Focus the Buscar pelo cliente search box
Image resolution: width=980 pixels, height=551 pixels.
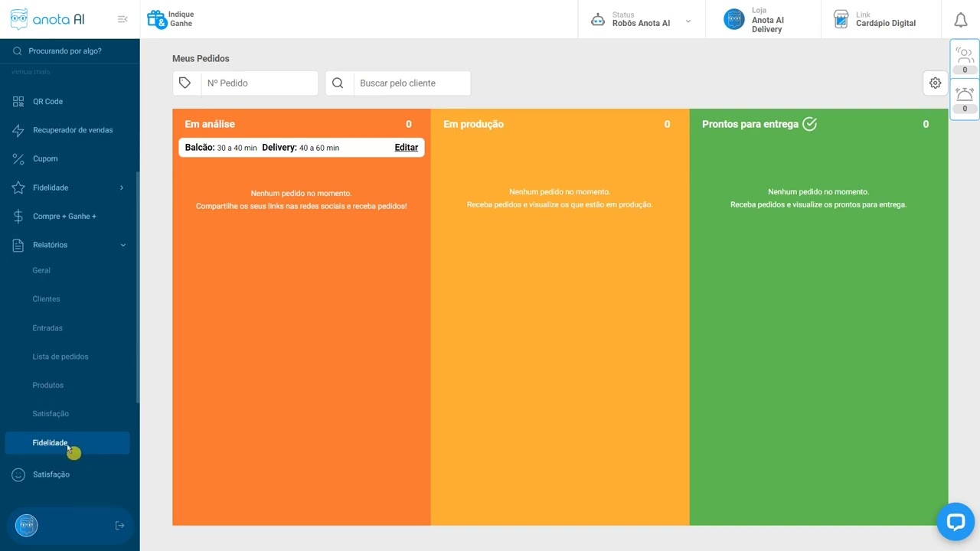[x=411, y=83]
